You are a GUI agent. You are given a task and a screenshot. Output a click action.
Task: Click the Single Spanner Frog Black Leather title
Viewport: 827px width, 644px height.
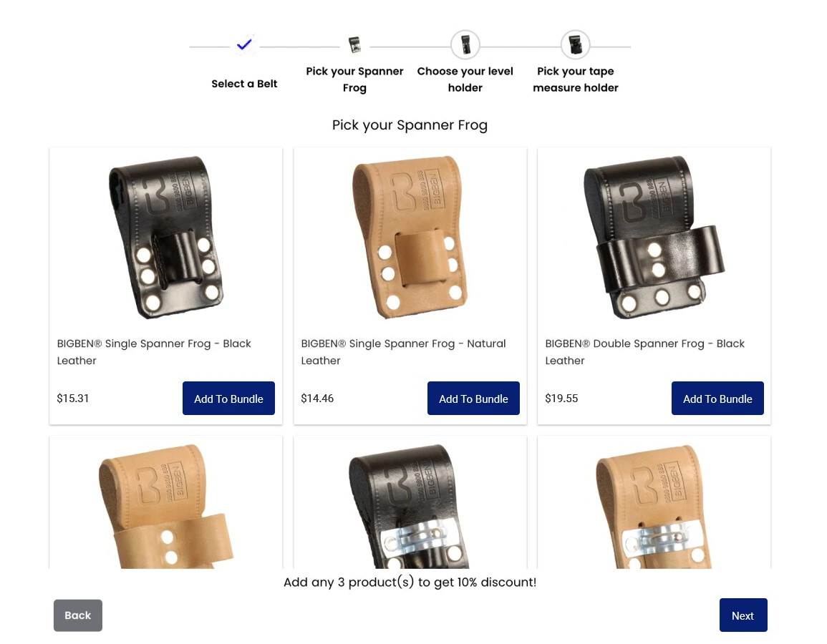(x=154, y=352)
